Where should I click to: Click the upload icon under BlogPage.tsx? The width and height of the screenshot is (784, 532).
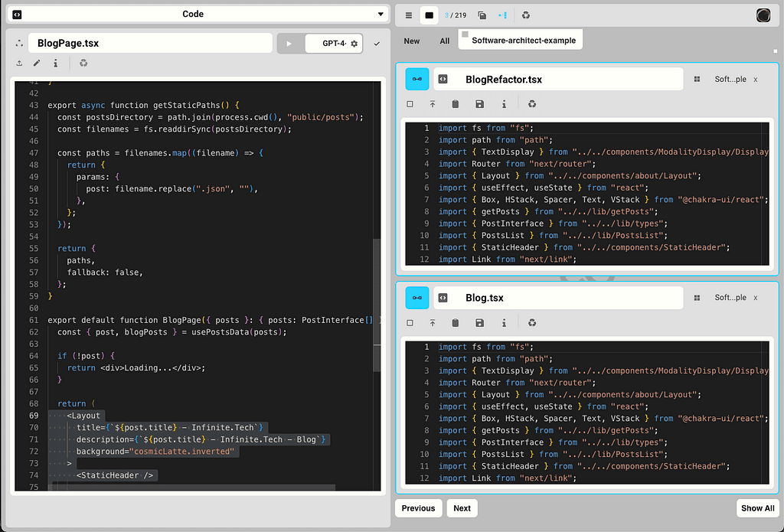(19, 63)
